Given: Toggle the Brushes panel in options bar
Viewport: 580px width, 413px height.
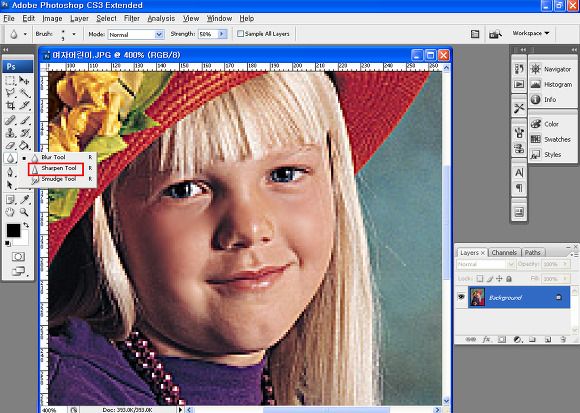Looking at the screenshot, I should click(475, 34).
